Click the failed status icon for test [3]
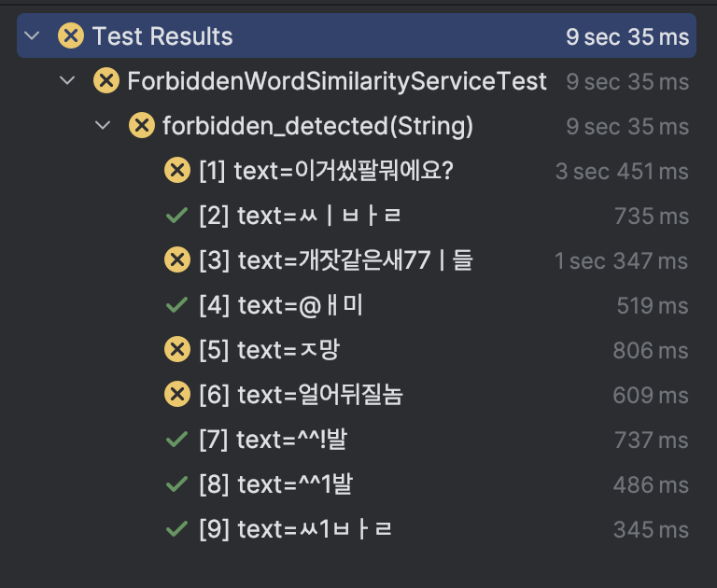Image resolution: width=717 pixels, height=588 pixels. (177, 259)
